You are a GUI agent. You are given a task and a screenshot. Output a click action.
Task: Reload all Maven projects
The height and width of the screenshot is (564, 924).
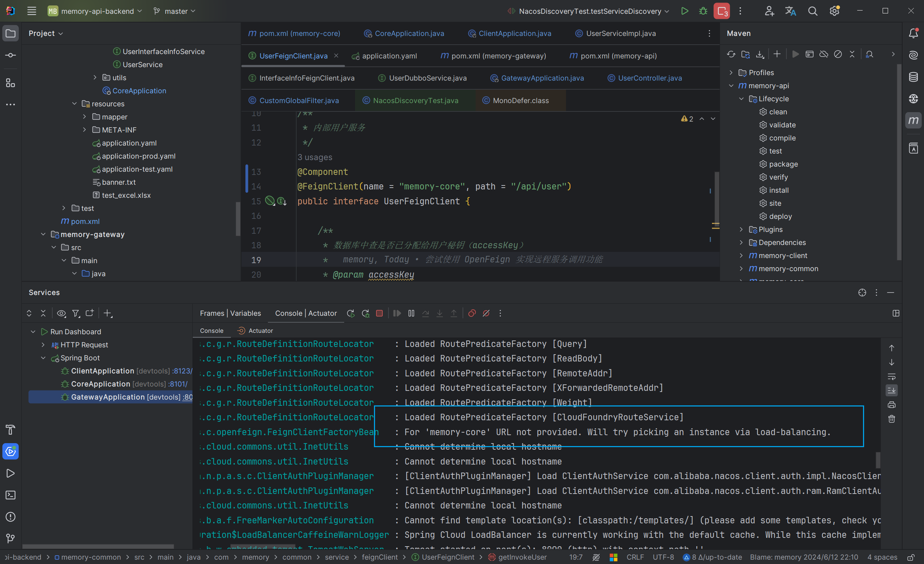[x=731, y=54]
